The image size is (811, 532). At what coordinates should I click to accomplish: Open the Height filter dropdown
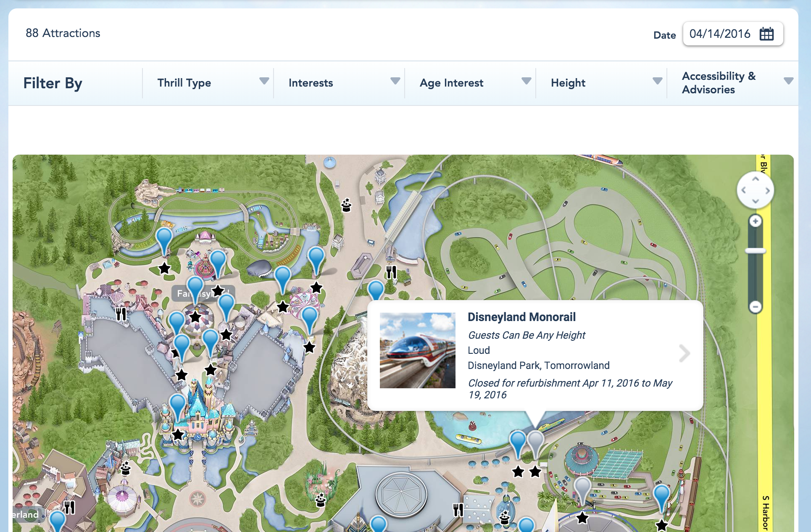coord(601,83)
